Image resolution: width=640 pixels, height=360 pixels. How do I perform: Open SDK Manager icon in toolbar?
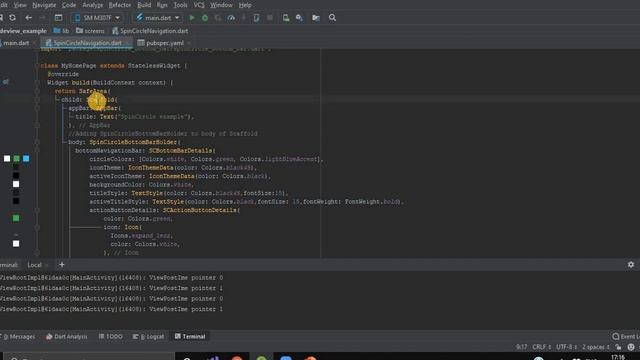(299, 18)
